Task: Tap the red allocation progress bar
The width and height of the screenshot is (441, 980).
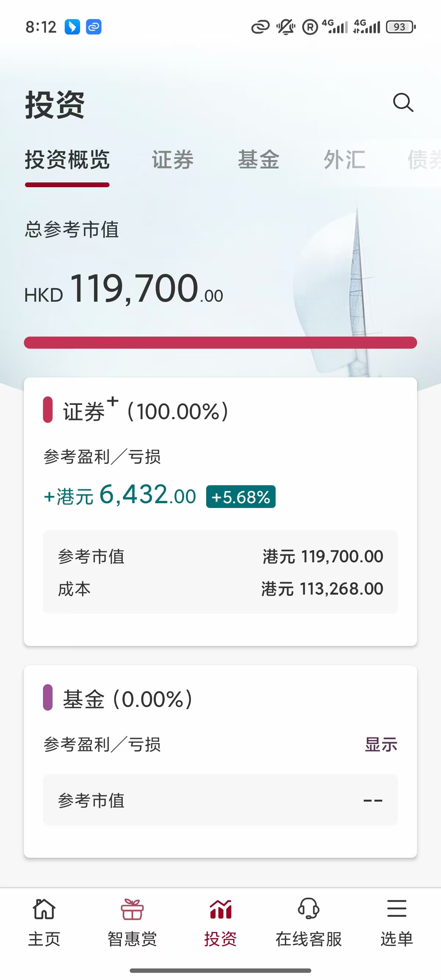Action: click(220, 342)
